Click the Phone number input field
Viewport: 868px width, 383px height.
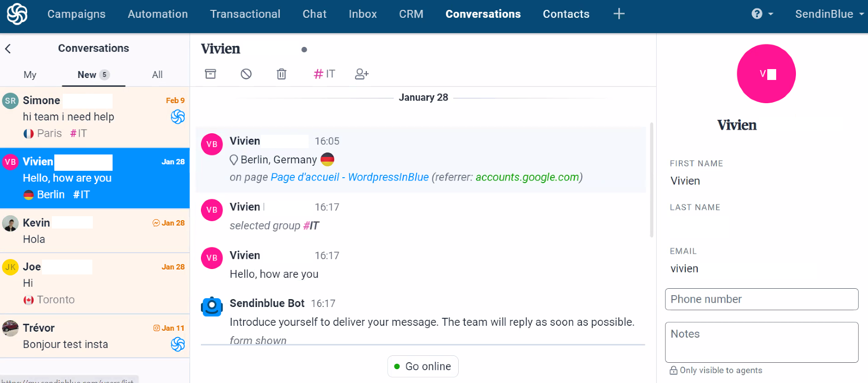(761, 299)
